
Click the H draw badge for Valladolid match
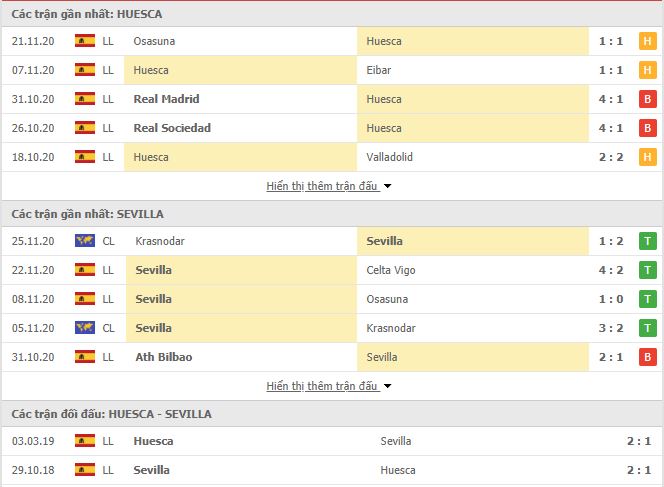point(647,157)
